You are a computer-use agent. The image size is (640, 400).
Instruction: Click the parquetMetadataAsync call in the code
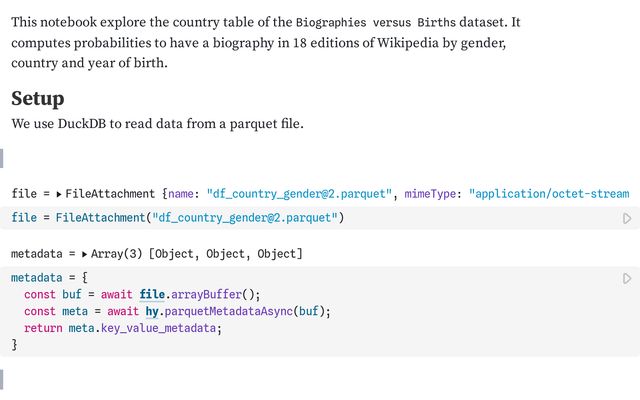[229, 311]
